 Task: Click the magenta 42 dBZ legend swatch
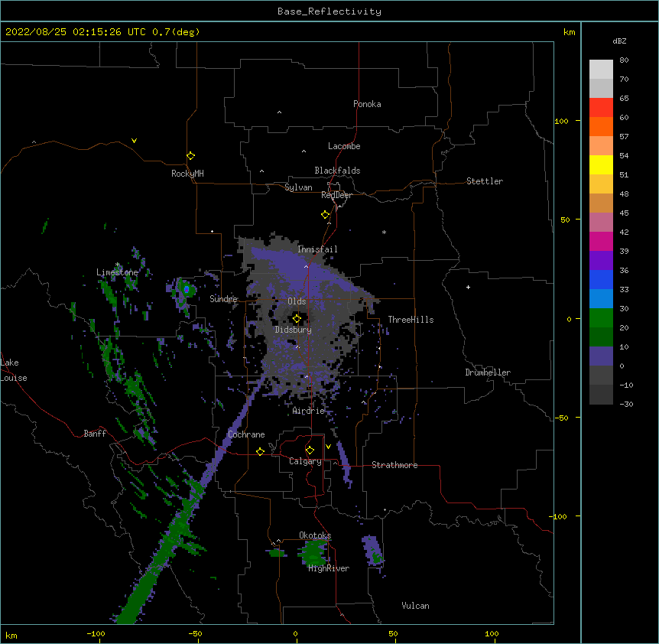coord(601,241)
